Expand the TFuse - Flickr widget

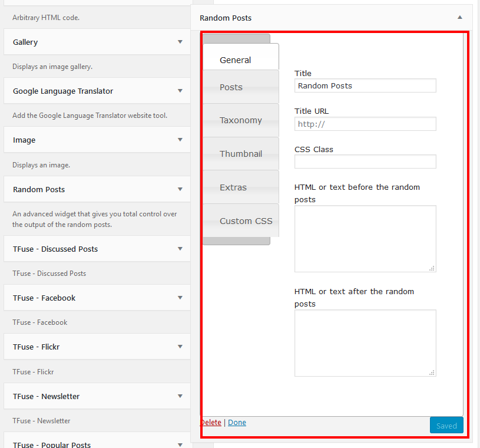click(x=180, y=347)
